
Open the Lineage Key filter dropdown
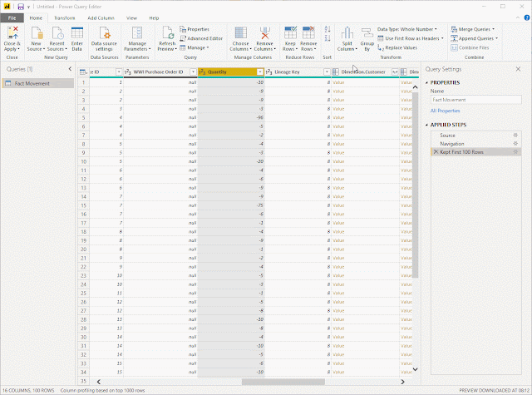327,72
